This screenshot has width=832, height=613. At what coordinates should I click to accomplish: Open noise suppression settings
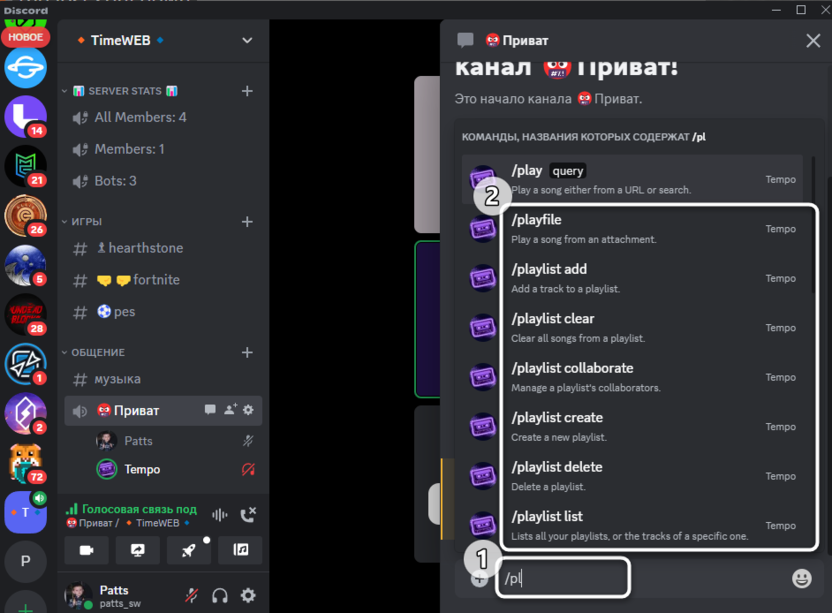pos(220,515)
